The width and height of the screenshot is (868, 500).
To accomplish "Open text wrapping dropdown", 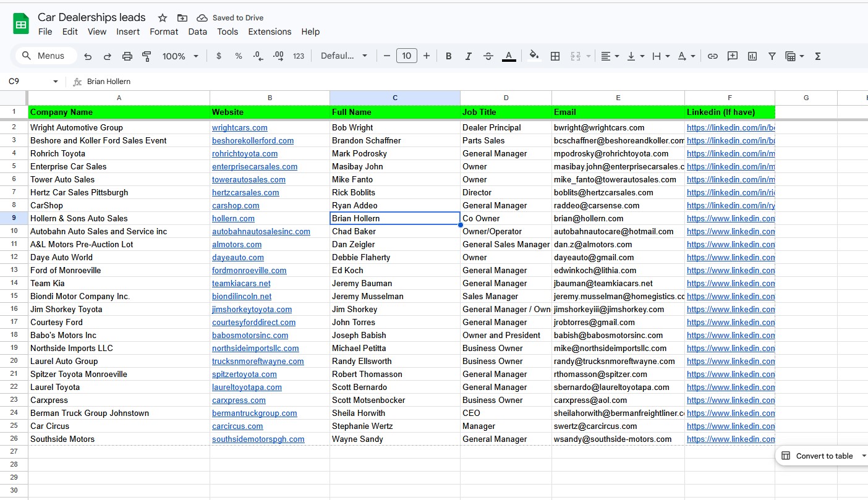I will (662, 56).
